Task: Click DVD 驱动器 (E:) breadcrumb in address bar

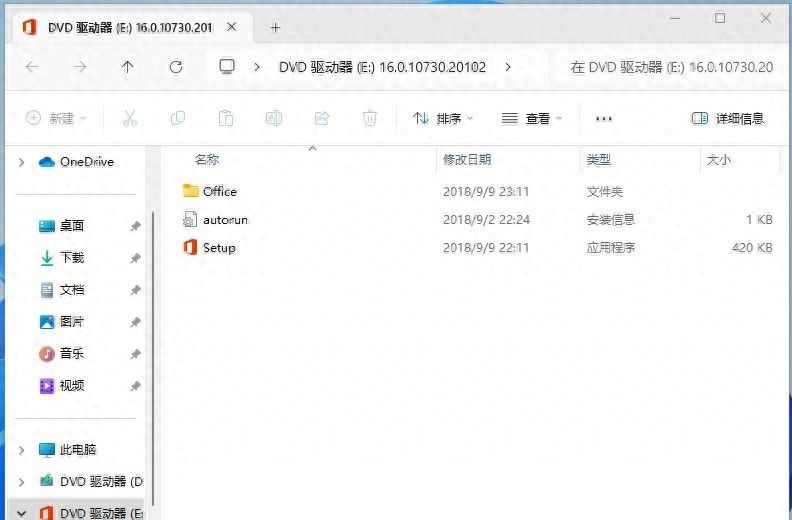Action: coord(382,67)
